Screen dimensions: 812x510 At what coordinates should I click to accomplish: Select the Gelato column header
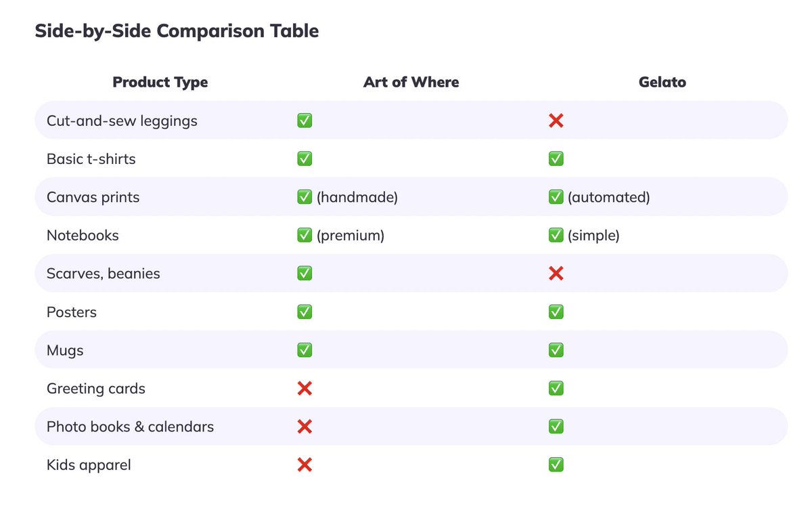coord(662,83)
